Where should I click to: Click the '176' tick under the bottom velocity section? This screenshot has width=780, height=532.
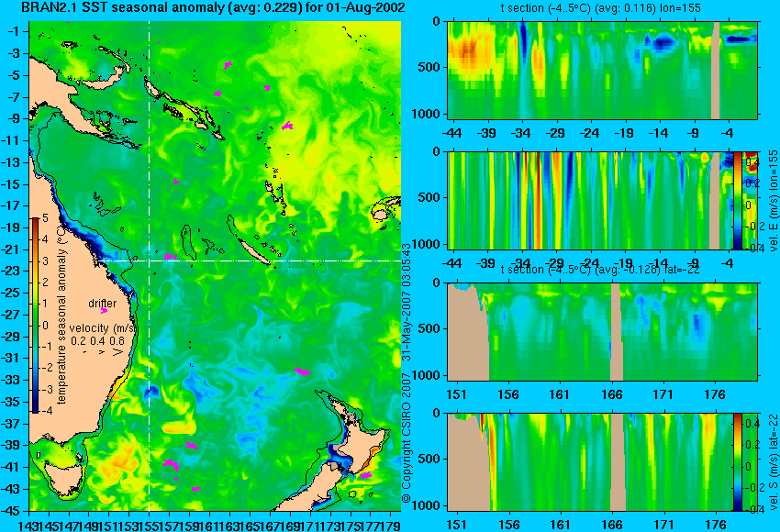point(716,525)
